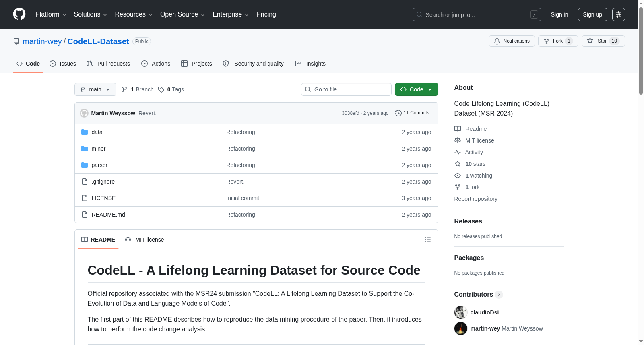Click the Search or jump to field
Viewport: 644px width, 345px height.
pyautogui.click(x=477, y=14)
